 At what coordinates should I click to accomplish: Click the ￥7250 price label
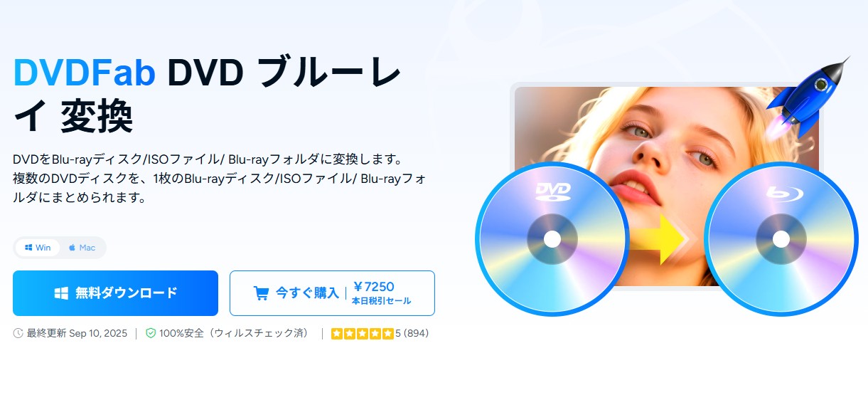pyautogui.click(x=373, y=286)
